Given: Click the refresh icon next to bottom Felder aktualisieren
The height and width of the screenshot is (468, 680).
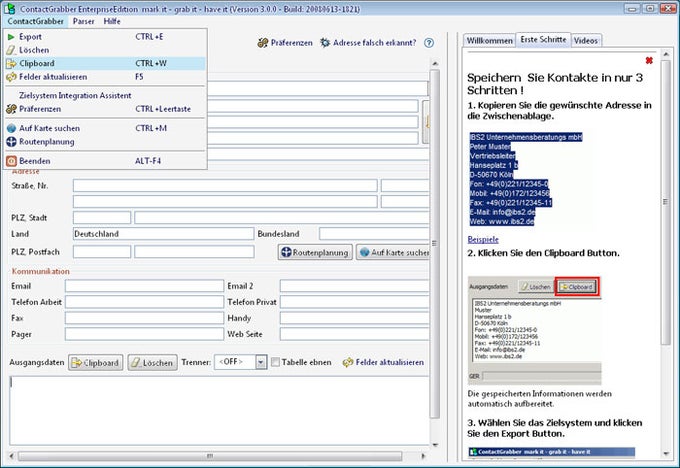Looking at the screenshot, I should [x=348, y=363].
